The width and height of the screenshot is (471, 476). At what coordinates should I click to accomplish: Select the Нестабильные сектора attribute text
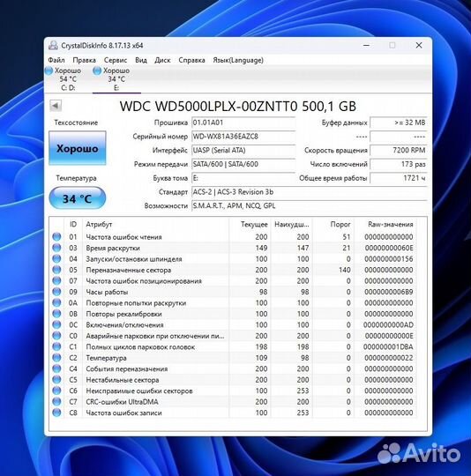[x=123, y=380]
